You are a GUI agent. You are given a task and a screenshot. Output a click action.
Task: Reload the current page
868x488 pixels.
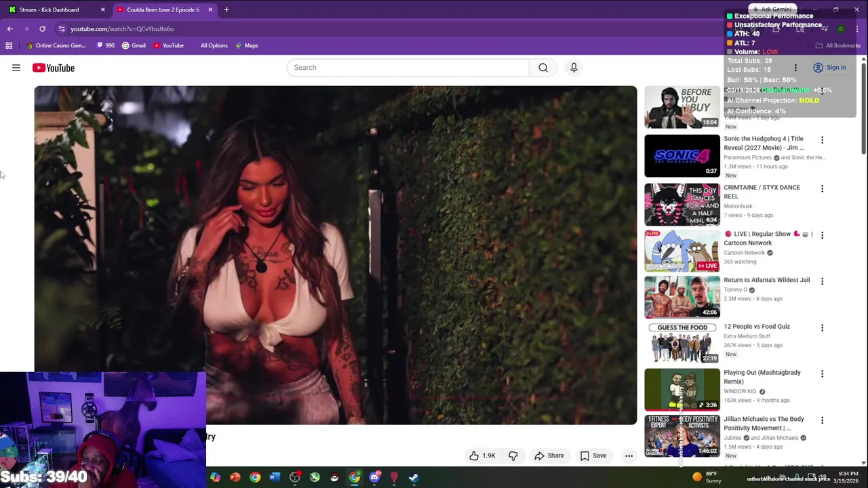42,28
